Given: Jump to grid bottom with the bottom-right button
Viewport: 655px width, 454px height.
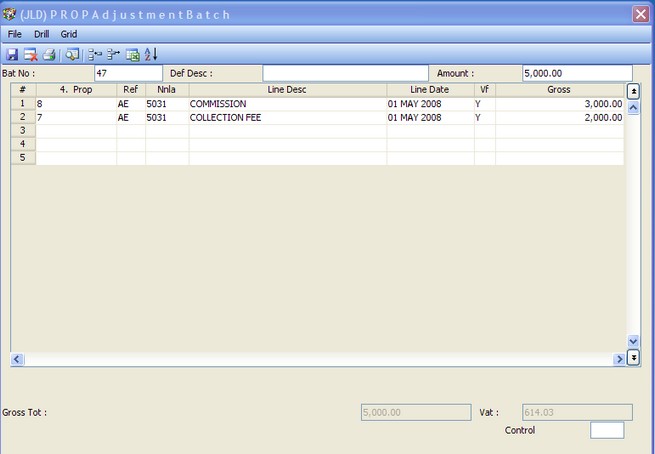Looking at the screenshot, I should click(x=633, y=358).
